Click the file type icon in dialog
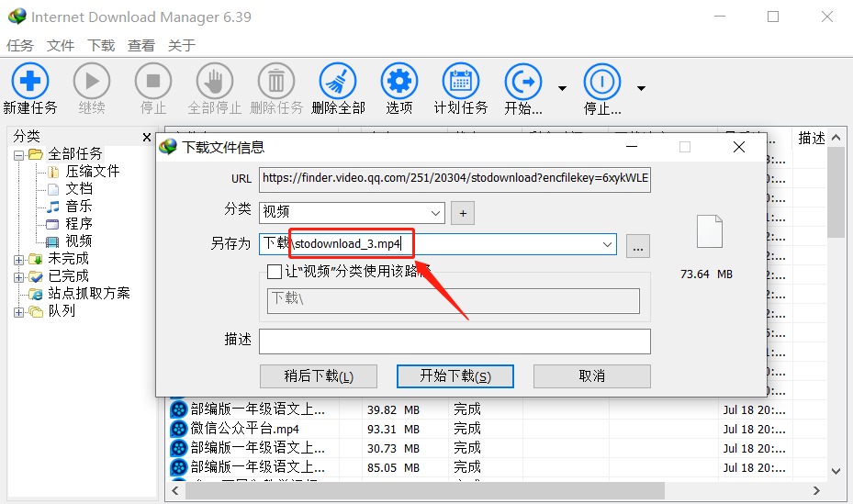The image size is (853, 504). pos(710,231)
